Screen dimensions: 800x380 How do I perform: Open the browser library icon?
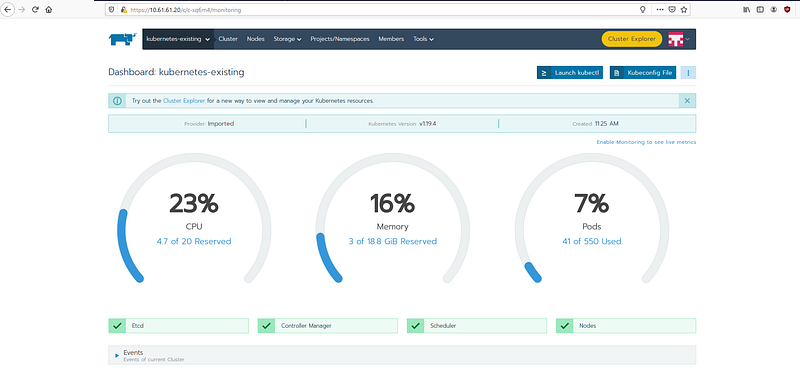[x=746, y=9]
